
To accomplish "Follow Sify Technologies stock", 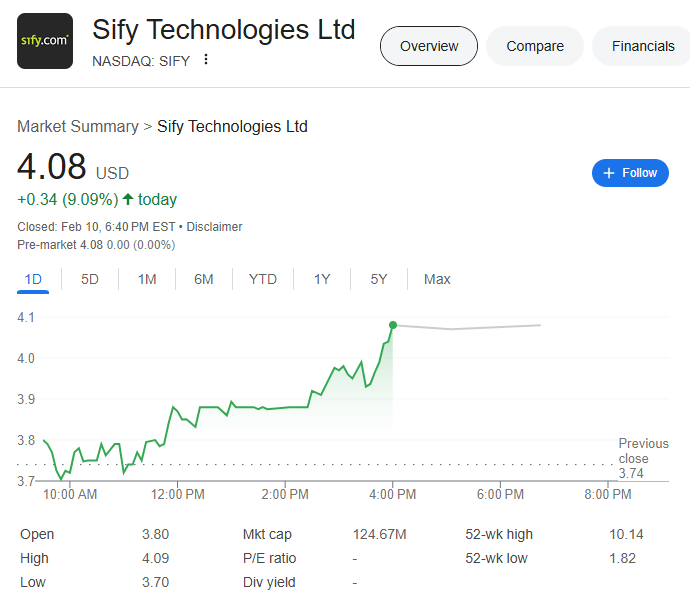I will (630, 173).
